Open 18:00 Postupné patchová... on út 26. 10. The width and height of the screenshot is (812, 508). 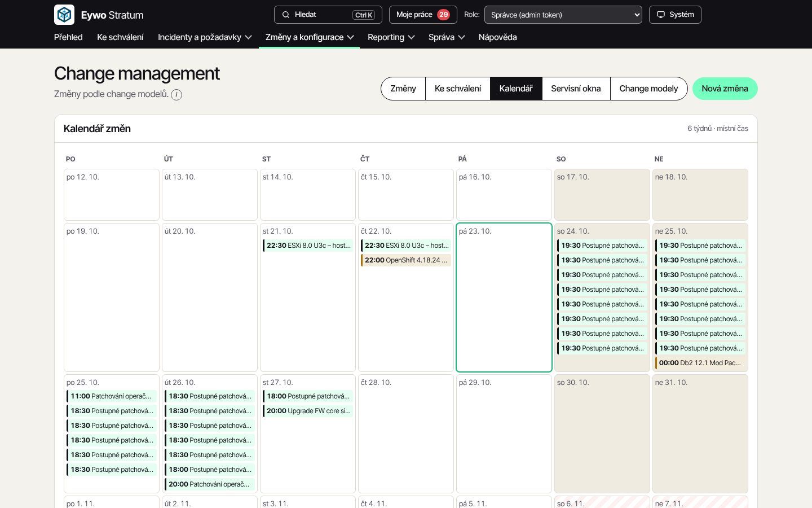210,470
